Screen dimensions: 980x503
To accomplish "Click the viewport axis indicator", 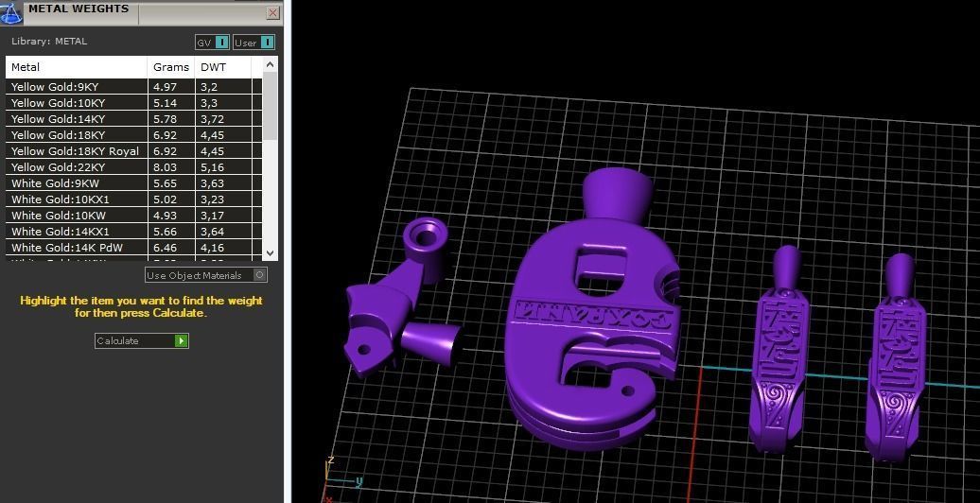I will tap(341, 480).
